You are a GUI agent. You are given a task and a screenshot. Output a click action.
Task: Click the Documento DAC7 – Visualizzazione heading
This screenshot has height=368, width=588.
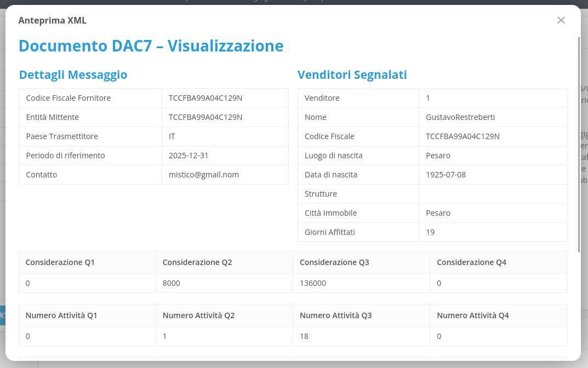(151, 46)
